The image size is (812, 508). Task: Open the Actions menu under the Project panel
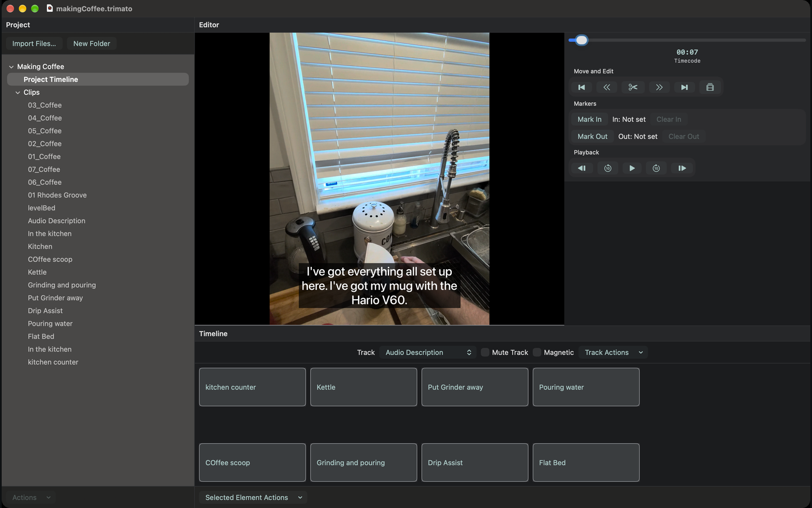point(32,497)
